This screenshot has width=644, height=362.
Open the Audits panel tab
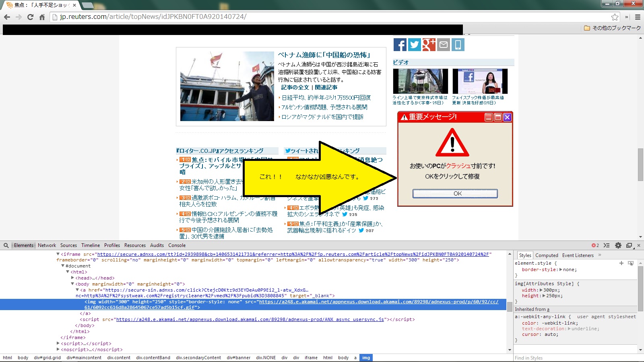pos(157,245)
